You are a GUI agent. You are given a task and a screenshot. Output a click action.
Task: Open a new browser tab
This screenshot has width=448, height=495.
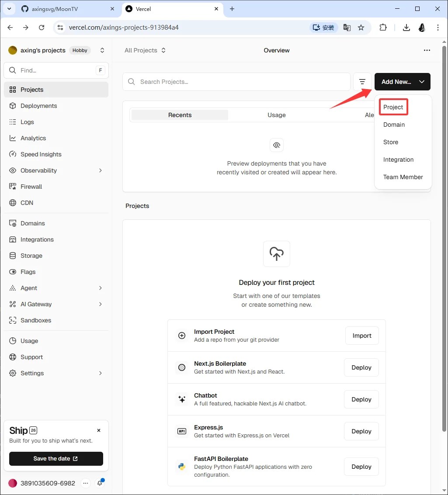232,9
